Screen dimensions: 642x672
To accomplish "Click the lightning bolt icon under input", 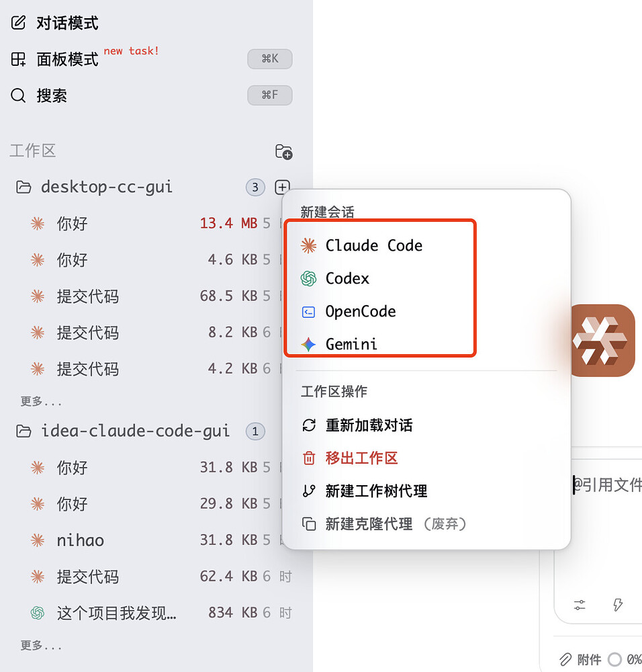I will click(x=618, y=605).
